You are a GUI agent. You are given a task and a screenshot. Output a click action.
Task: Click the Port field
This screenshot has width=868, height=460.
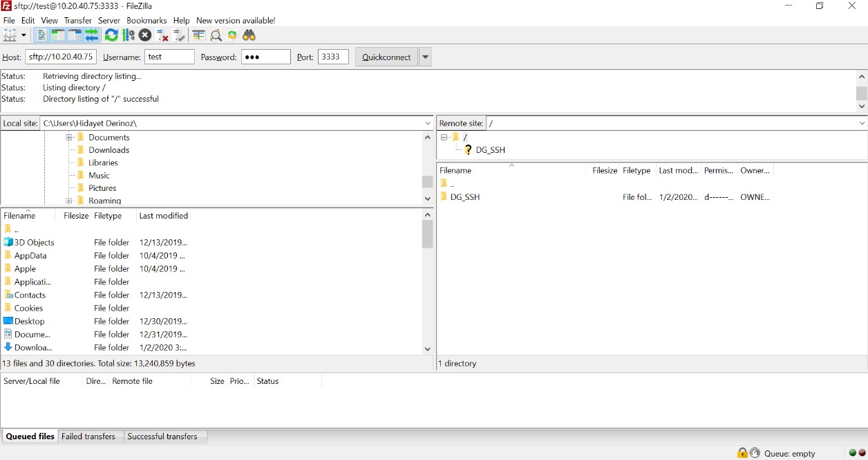pyautogui.click(x=333, y=57)
